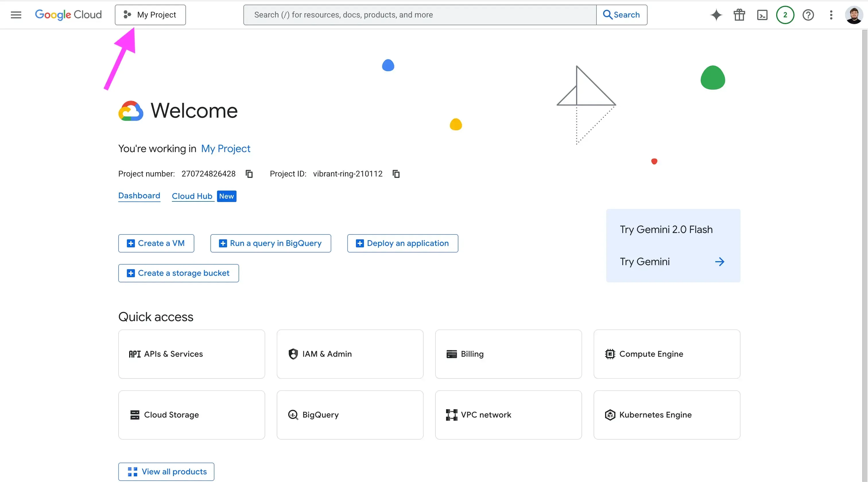View the free trial gift icon

click(x=739, y=15)
